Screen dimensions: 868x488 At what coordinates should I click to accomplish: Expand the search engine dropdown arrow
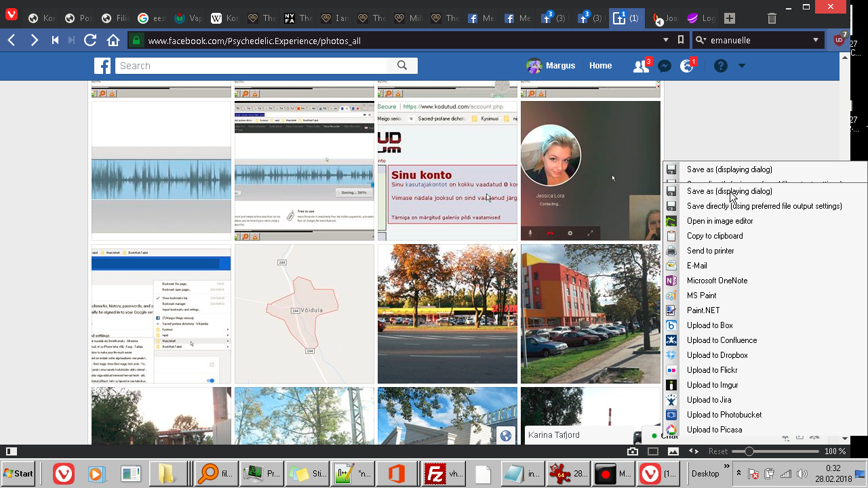pyautogui.click(x=816, y=40)
